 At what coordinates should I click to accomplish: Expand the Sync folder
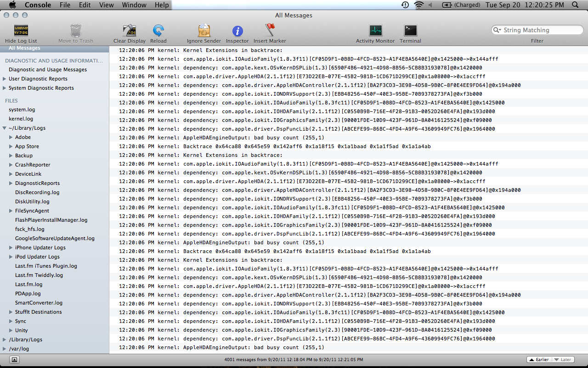11,321
